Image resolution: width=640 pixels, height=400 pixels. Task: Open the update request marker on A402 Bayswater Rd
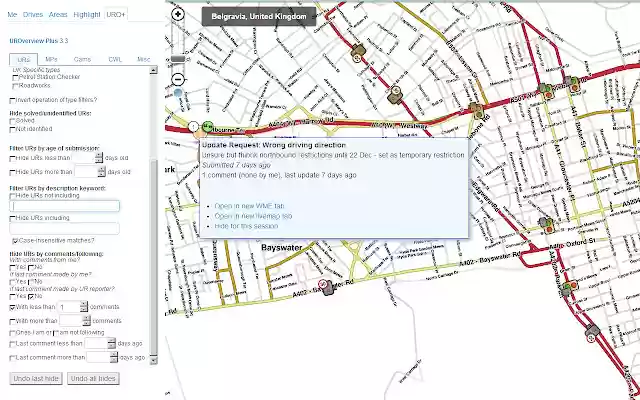tap(326, 287)
